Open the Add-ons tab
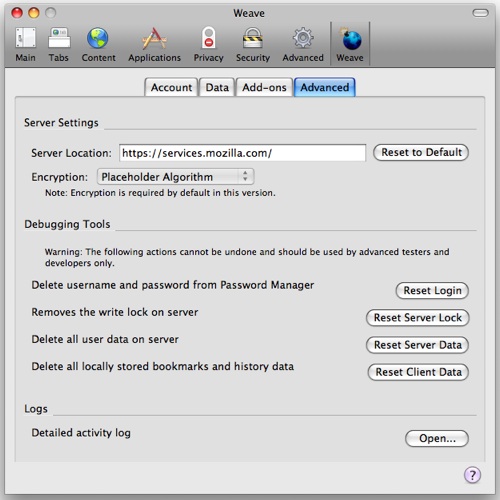Viewport: 500px width, 500px height. click(x=264, y=87)
